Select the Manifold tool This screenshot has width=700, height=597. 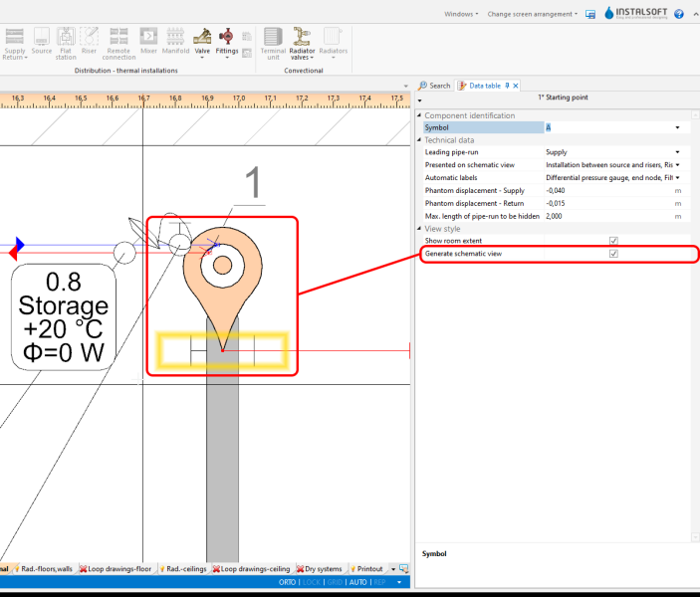coord(175,41)
